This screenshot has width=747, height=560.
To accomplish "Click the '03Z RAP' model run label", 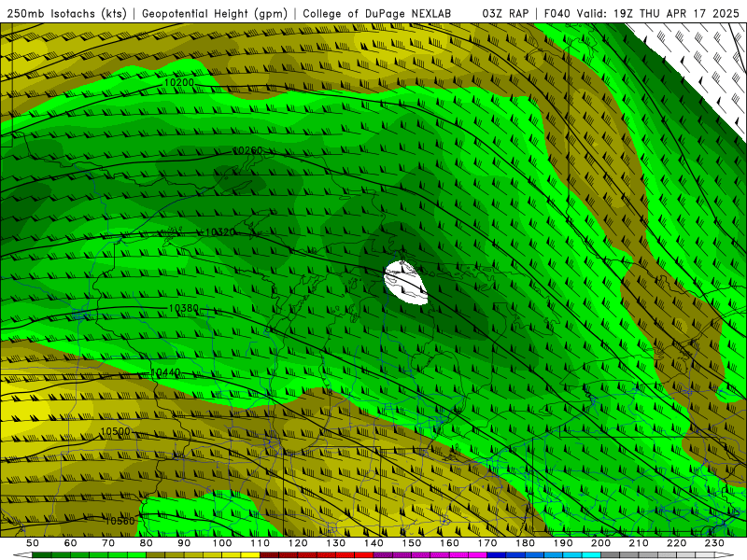I will point(505,14).
